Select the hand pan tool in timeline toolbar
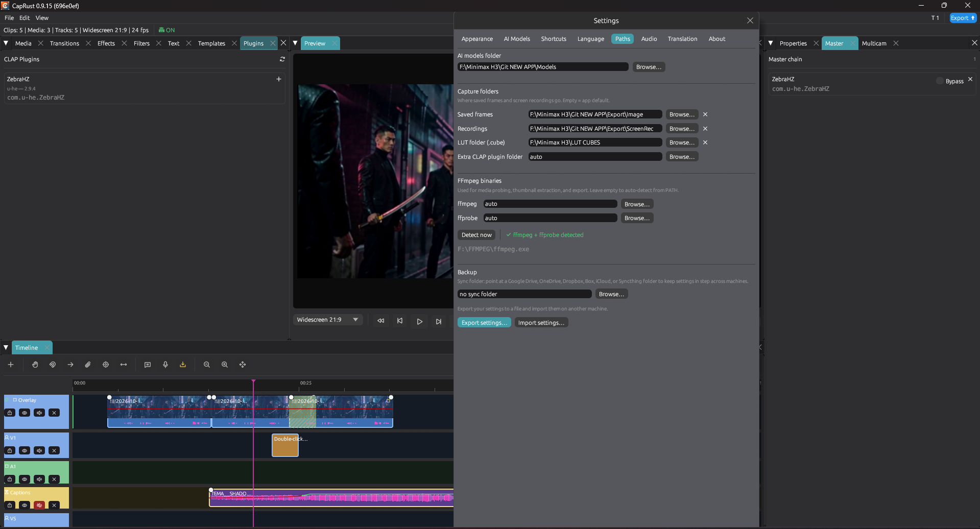Image resolution: width=980 pixels, height=529 pixels. click(35, 365)
